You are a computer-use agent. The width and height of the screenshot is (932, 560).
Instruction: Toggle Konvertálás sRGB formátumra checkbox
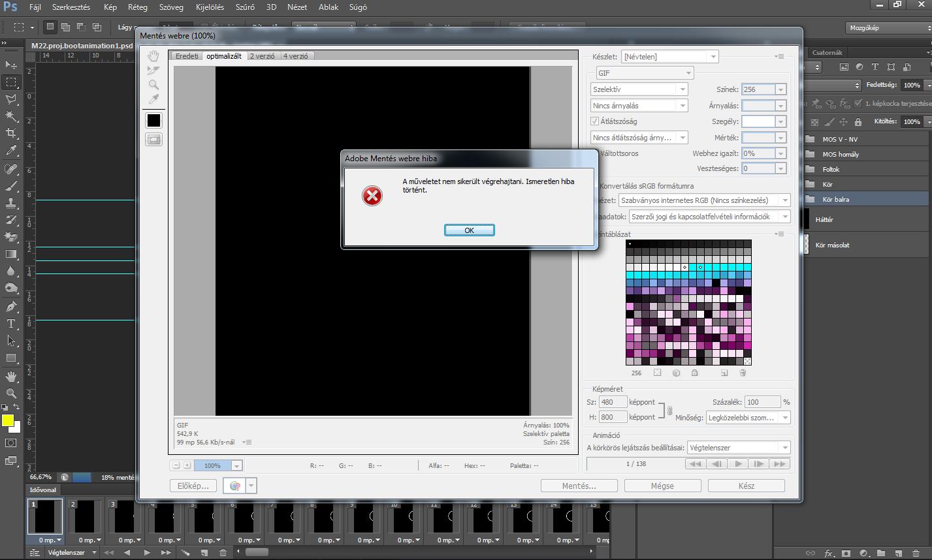click(x=596, y=186)
